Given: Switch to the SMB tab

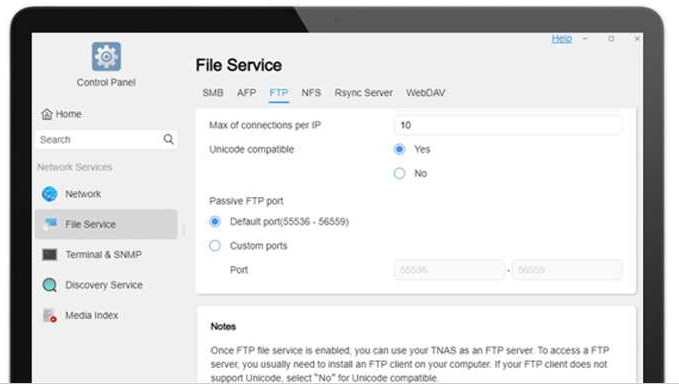Looking at the screenshot, I should (x=213, y=93).
